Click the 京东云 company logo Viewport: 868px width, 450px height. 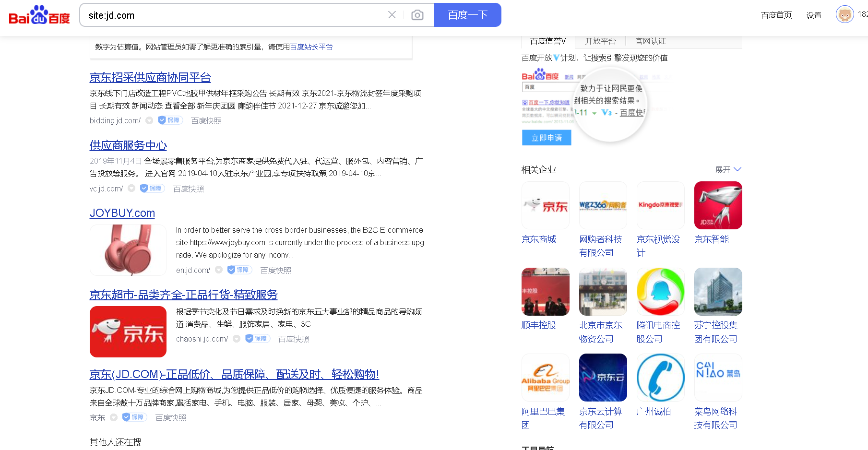tap(603, 378)
